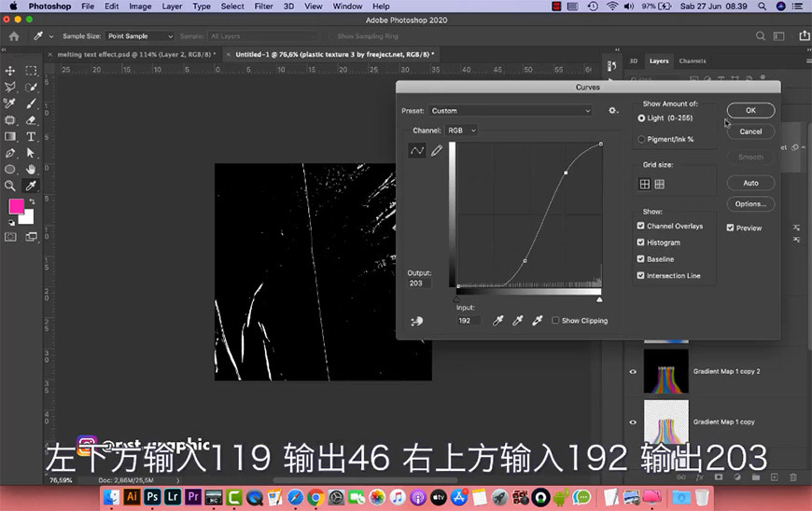Select the Hand tool
Viewport: 812px width, 511px height.
click(31, 169)
